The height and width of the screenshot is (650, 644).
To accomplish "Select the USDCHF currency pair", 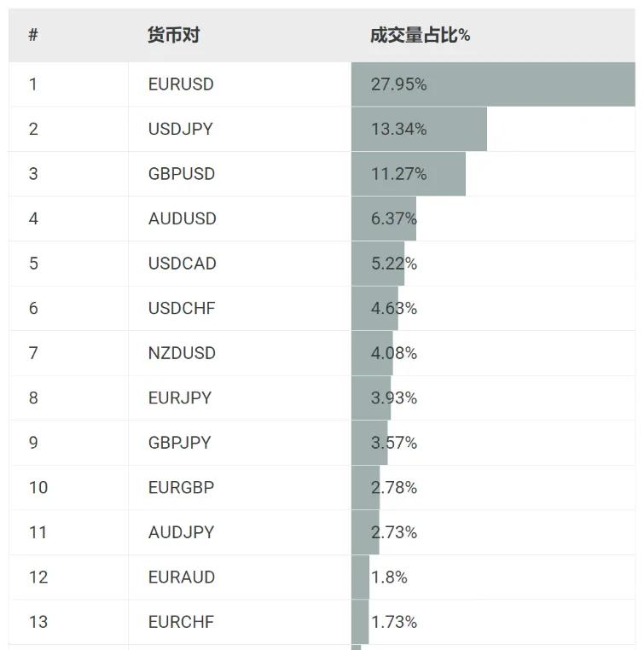I will tap(181, 308).
